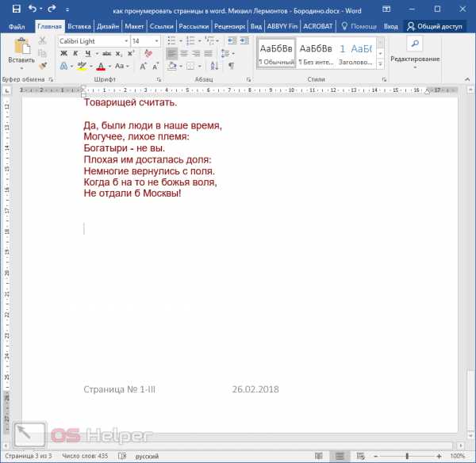Apply strikethrough to text
The height and width of the screenshot is (463, 476).
click(x=106, y=54)
